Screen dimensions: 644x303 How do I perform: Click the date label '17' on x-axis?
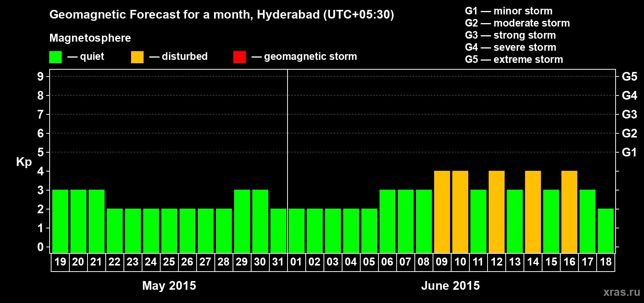pos(588,262)
